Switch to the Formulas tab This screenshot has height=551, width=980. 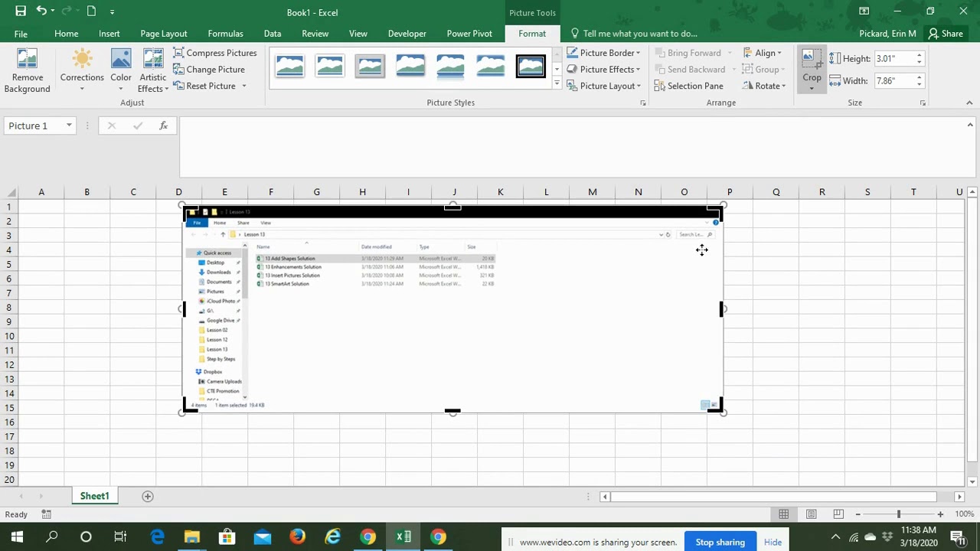(x=225, y=34)
